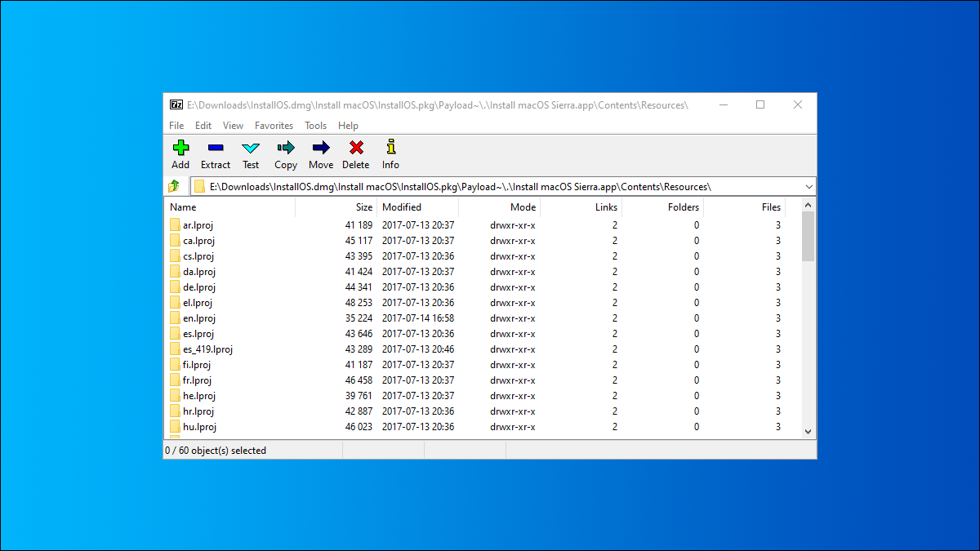The width and height of the screenshot is (980, 551).
Task: Open the Info properties icon
Action: [x=390, y=148]
